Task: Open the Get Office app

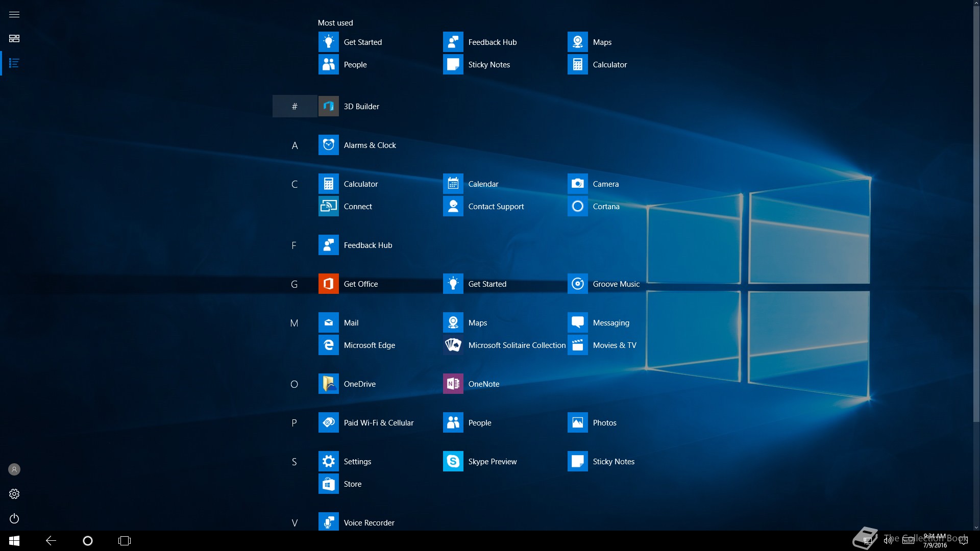Action: 348,284
